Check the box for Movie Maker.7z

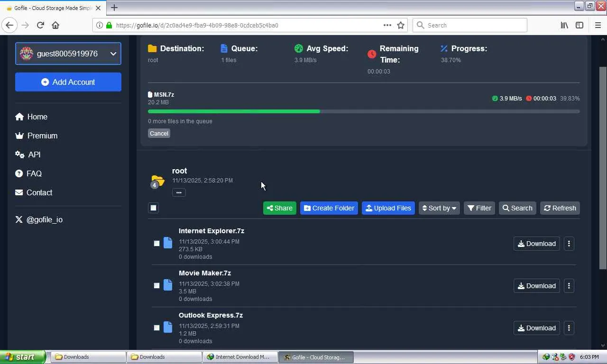156,286
